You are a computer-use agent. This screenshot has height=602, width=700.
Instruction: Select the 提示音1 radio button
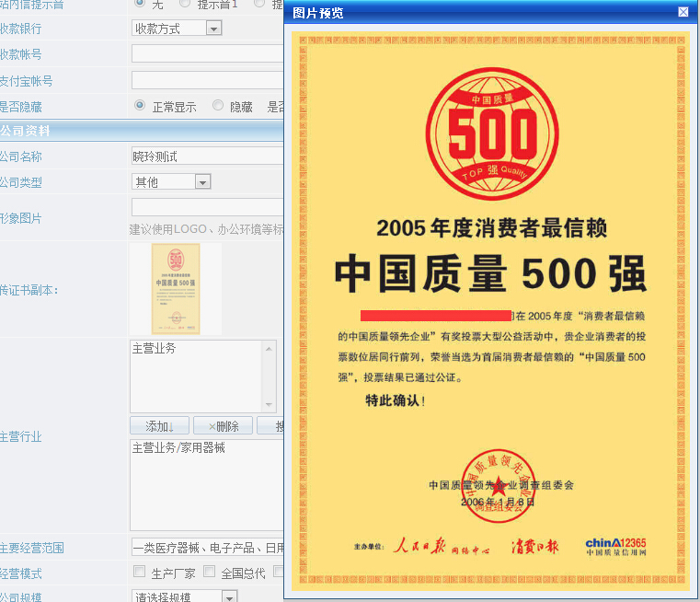pyautogui.click(x=184, y=3)
